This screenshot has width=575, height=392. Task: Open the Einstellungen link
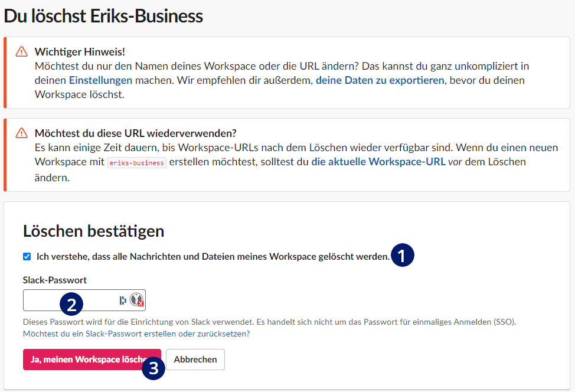100,80
